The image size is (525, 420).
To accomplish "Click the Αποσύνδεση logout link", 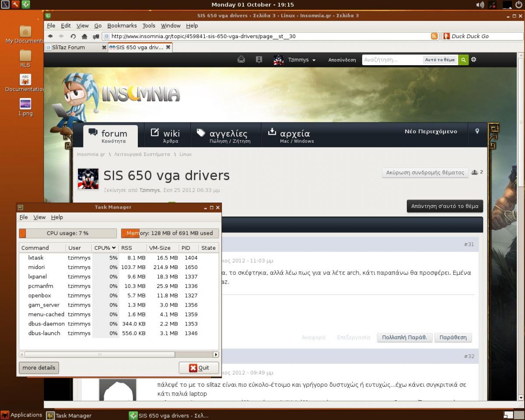I will click(342, 60).
